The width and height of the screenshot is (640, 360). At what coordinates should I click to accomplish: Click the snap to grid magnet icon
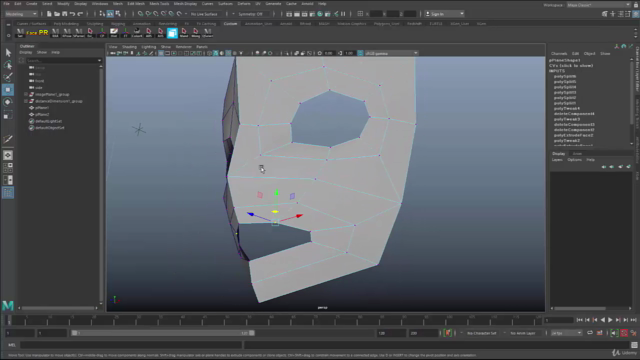(x=140, y=14)
